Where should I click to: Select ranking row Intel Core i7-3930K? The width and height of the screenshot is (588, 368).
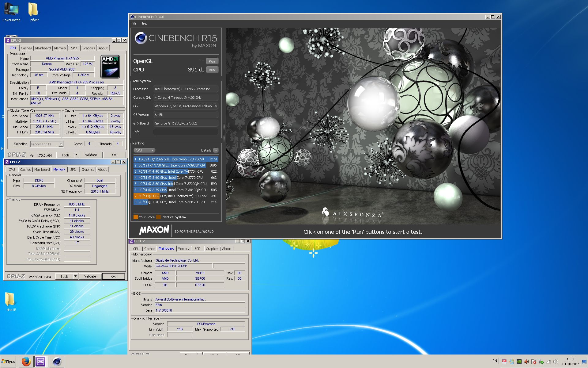click(176, 165)
